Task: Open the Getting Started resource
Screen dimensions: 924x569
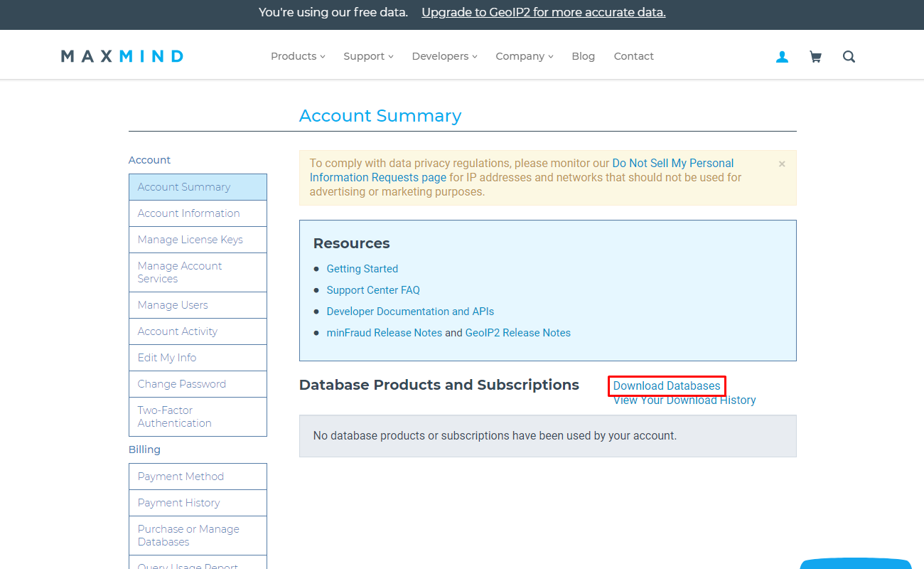Action: tap(362, 269)
